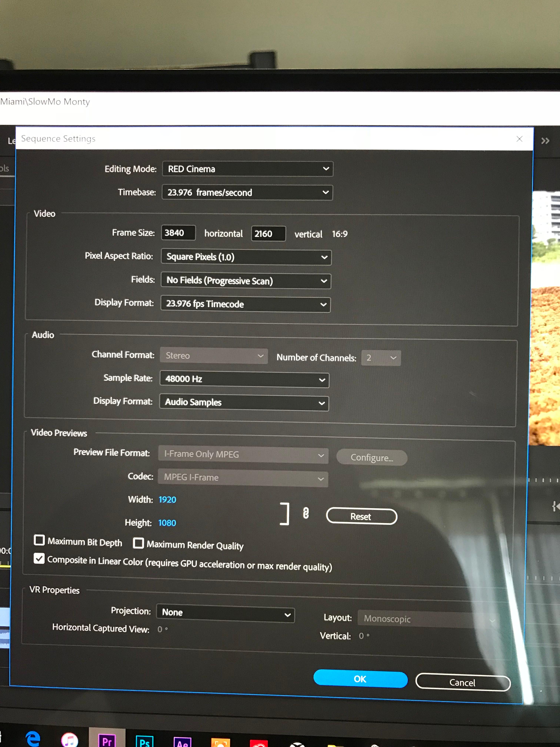Screen dimensions: 560x747
Task: Open the Codec MPEG I-Frame dropdown
Action: point(243,478)
